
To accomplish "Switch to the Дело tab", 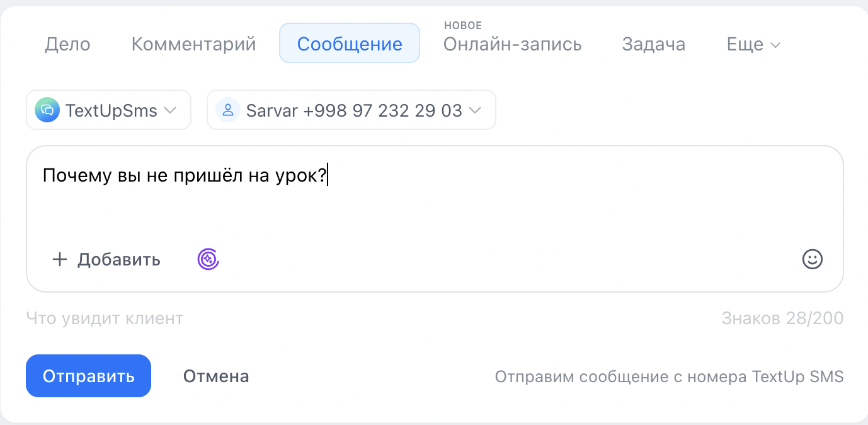I will click(x=67, y=45).
